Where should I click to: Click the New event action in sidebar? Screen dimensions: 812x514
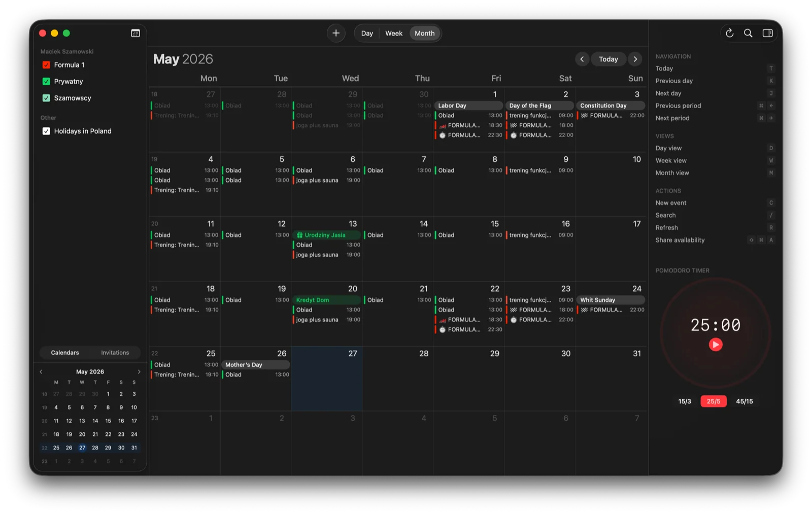click(671, 202)
